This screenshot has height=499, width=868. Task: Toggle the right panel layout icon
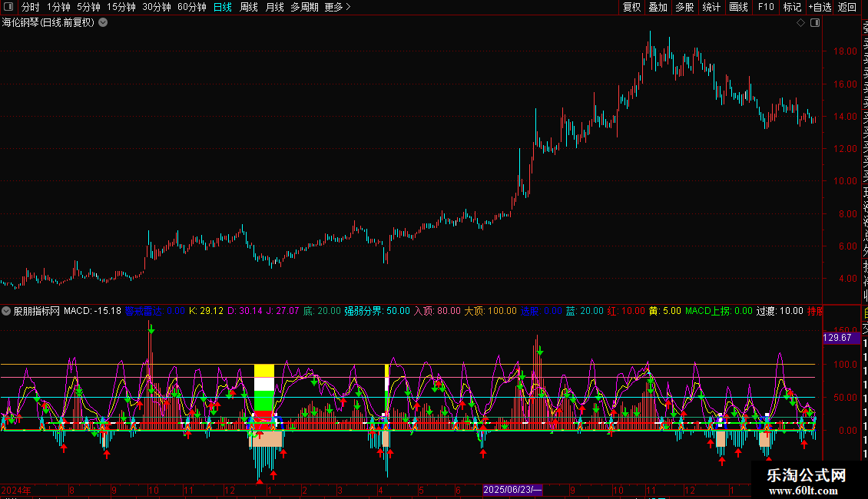coord(815,23)
